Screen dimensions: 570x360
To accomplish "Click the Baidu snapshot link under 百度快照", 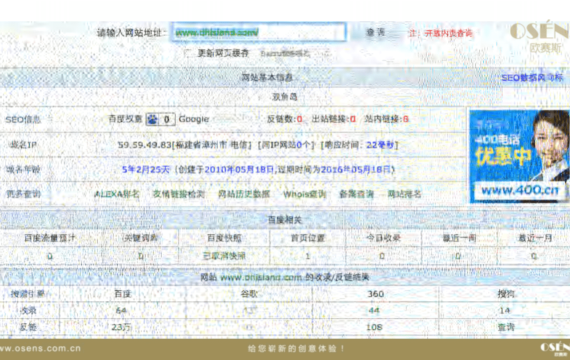I will [224, 256].
